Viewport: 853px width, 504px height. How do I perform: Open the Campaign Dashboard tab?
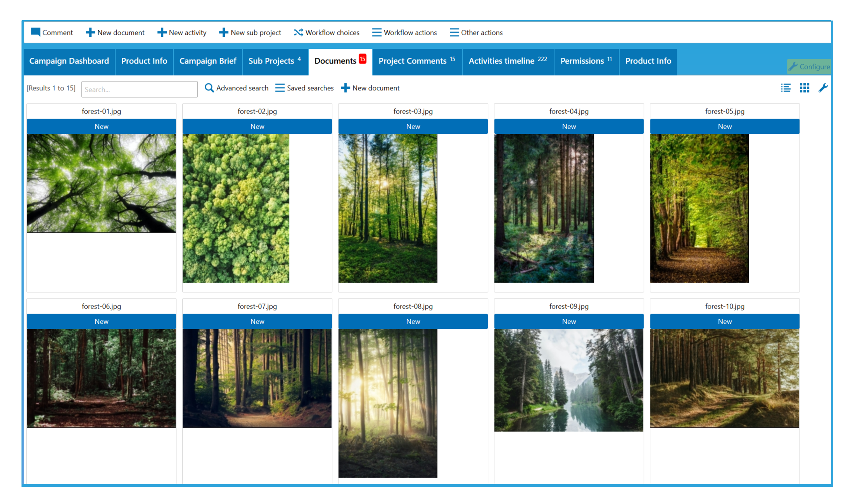pyautogui.click(x=69, y=61)
